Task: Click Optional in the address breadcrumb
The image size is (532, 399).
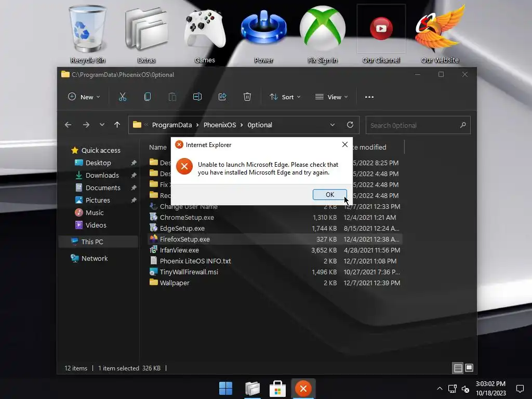Action: point(260,125)
